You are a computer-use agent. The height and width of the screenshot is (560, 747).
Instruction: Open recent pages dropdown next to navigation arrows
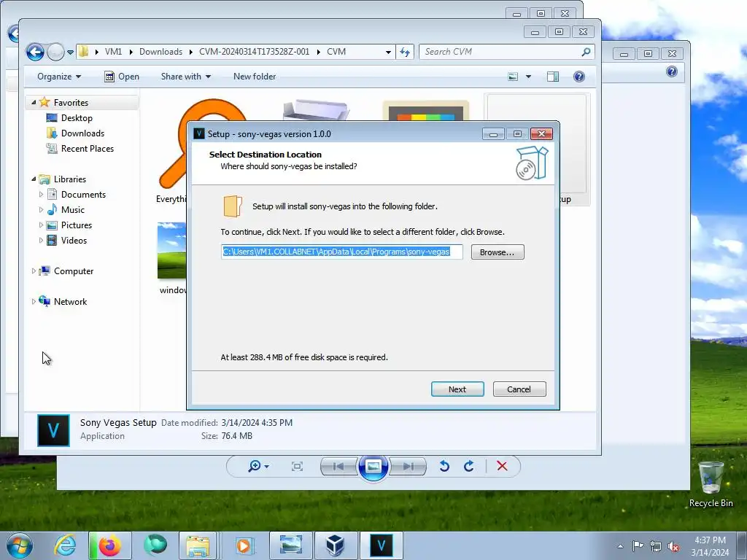pyautogui.click(x=71, y=52)
